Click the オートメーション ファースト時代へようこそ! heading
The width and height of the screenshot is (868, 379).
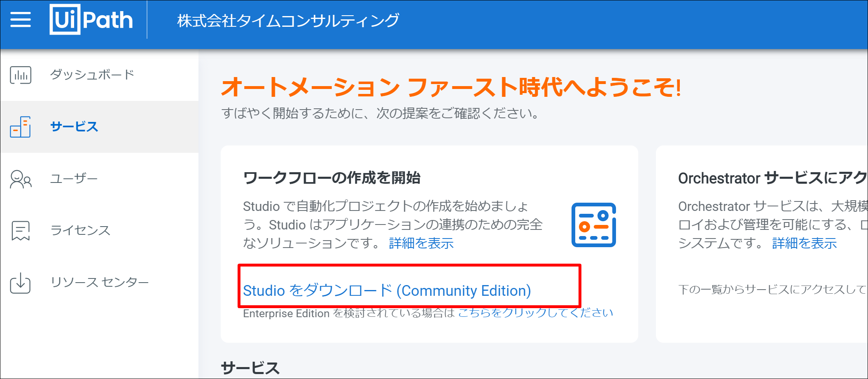click(451, 87)
